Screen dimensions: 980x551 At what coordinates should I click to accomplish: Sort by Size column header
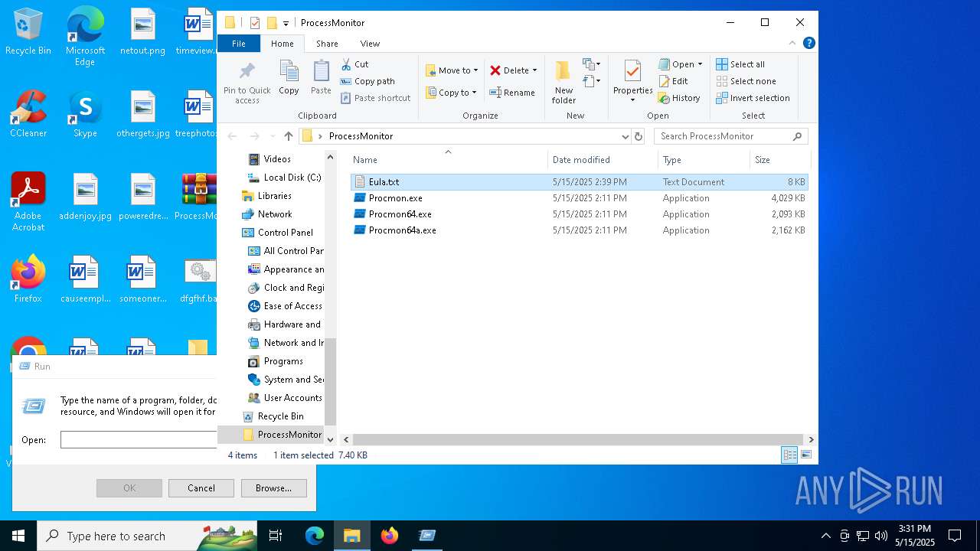tap(779, 160)
